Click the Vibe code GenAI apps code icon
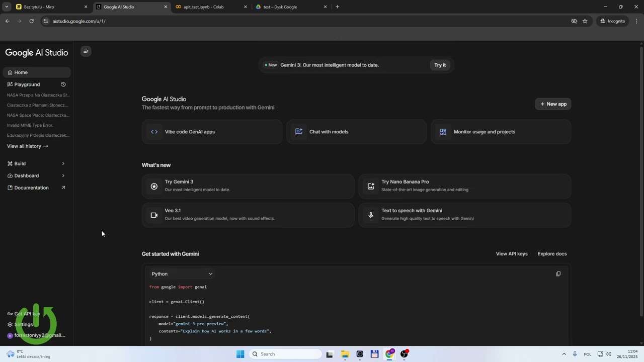The width and height of the screenshot is (644, 362). [x=154, y=132]
